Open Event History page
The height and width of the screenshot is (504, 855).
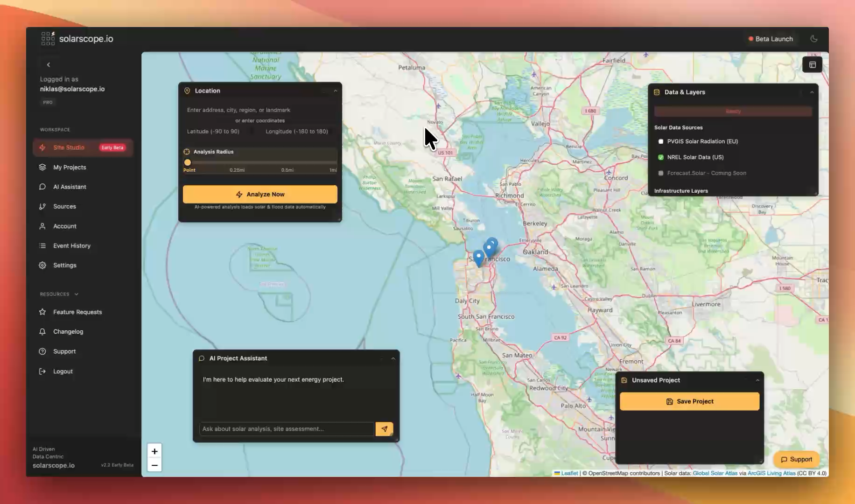point(71,246)
